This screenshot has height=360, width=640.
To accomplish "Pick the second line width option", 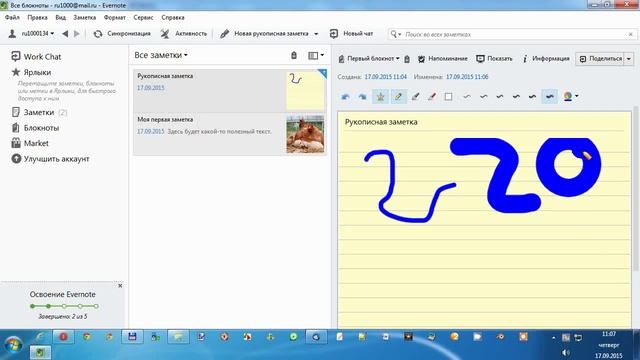I will [483, 97].
